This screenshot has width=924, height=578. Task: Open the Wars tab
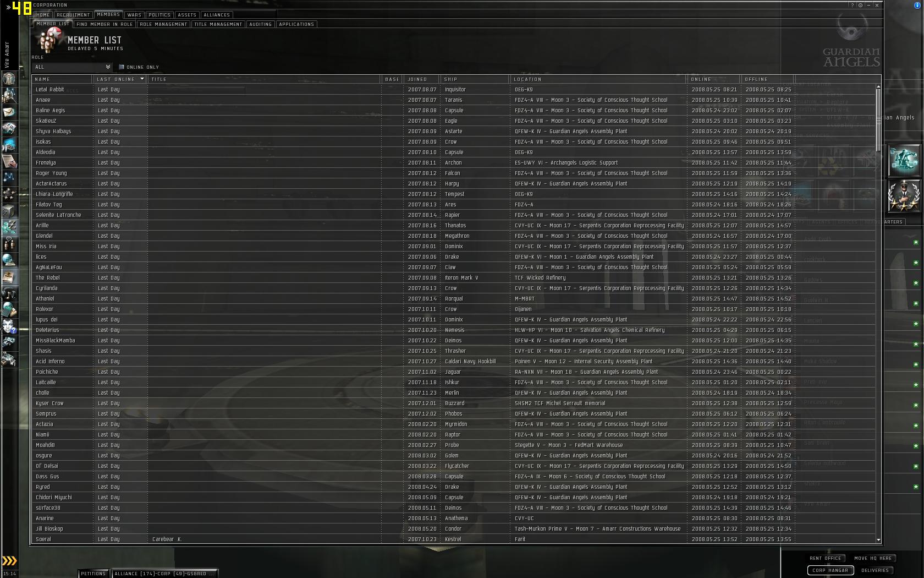[134, 15]
